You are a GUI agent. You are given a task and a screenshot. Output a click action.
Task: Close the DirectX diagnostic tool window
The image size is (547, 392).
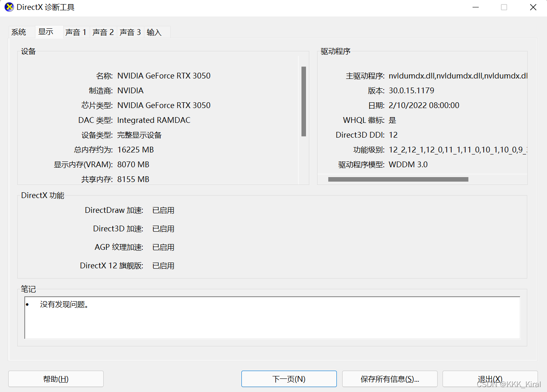533,7
